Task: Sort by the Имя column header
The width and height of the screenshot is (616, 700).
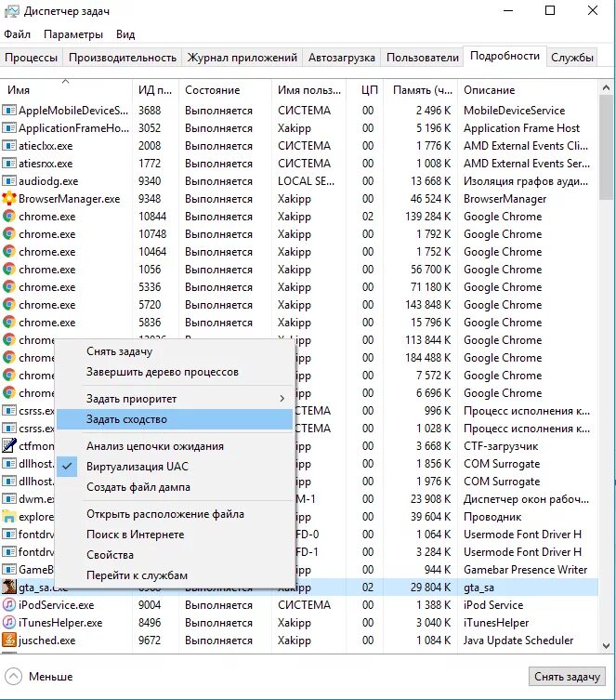Action: [66, 90]
